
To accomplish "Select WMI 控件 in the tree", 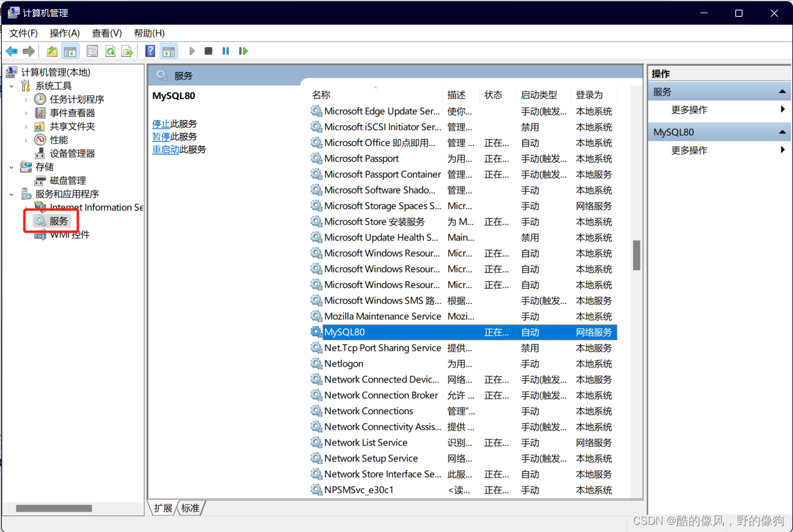I will click(x=70, y=234).
